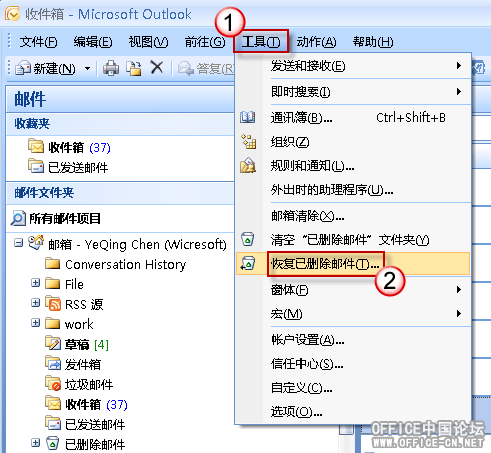491x453 pixels.
Task: Select 收件箱 (37) under the mailbox tree
Action: point(96,405)
